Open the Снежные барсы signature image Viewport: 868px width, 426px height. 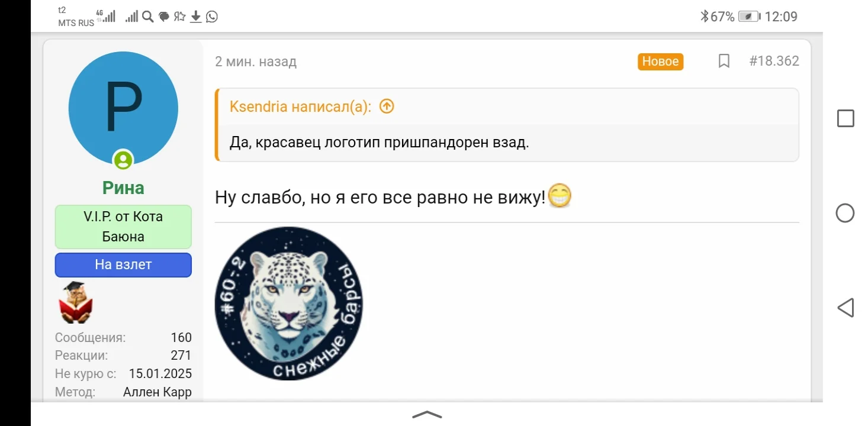(289, 304)
